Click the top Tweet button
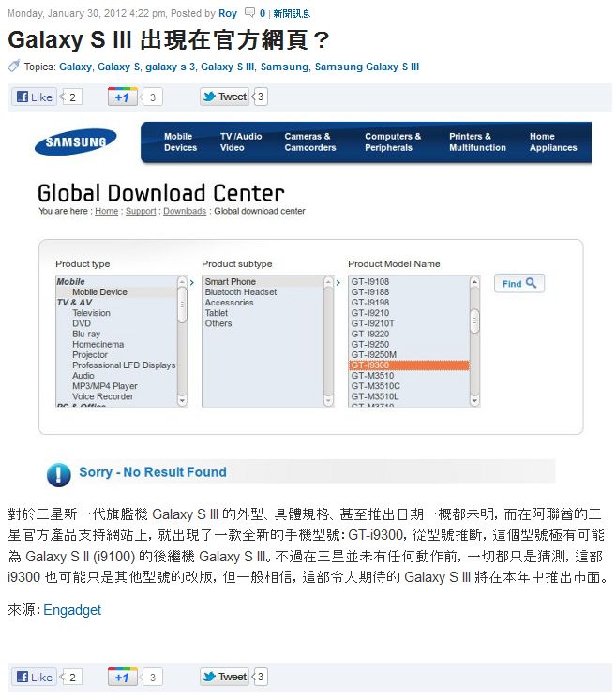616x700 pixels. coord(224,97)
